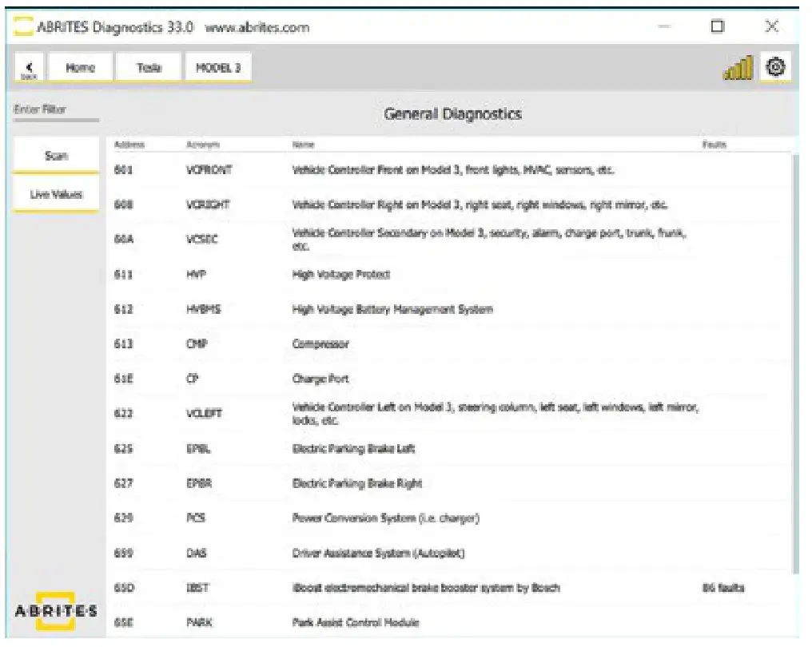Select the EPBL parking brake left row
Screen dimensions: 812x647
click(x=448, y=448)
